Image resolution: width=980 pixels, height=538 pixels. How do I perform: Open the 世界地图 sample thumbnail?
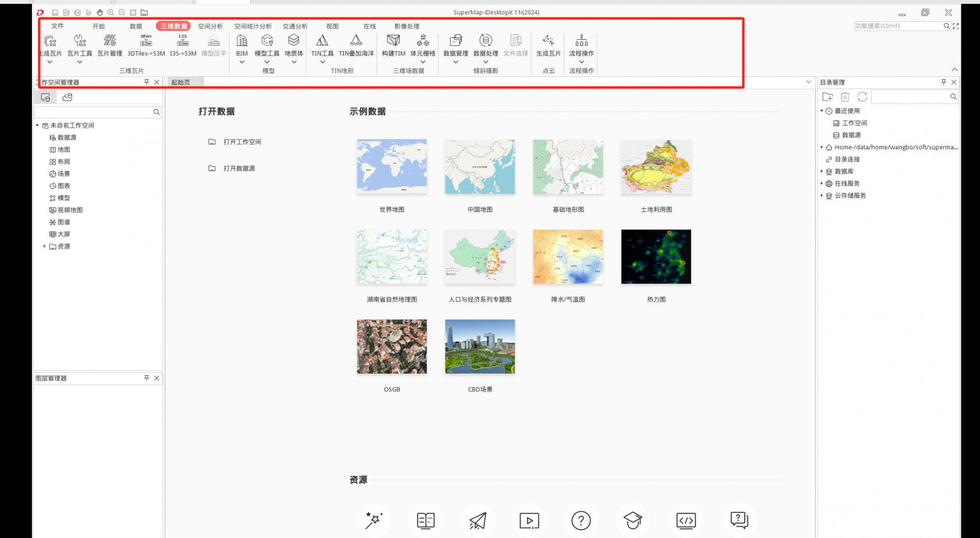392,166
